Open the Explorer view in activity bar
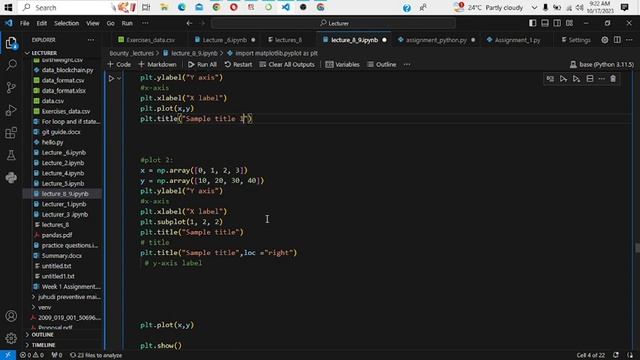640x360 pixels. (11, 43)
